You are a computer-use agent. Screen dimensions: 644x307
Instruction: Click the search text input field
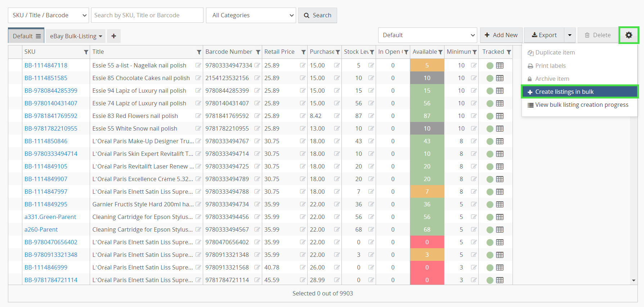(147, 15)
